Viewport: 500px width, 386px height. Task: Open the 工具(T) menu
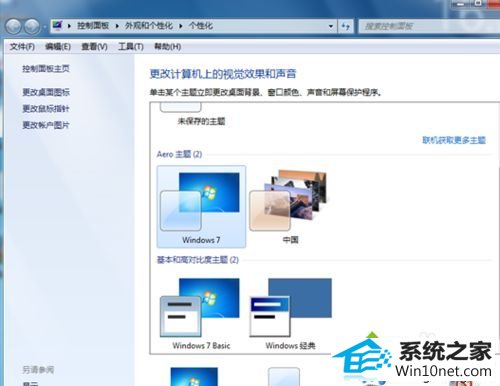[131, 47]
